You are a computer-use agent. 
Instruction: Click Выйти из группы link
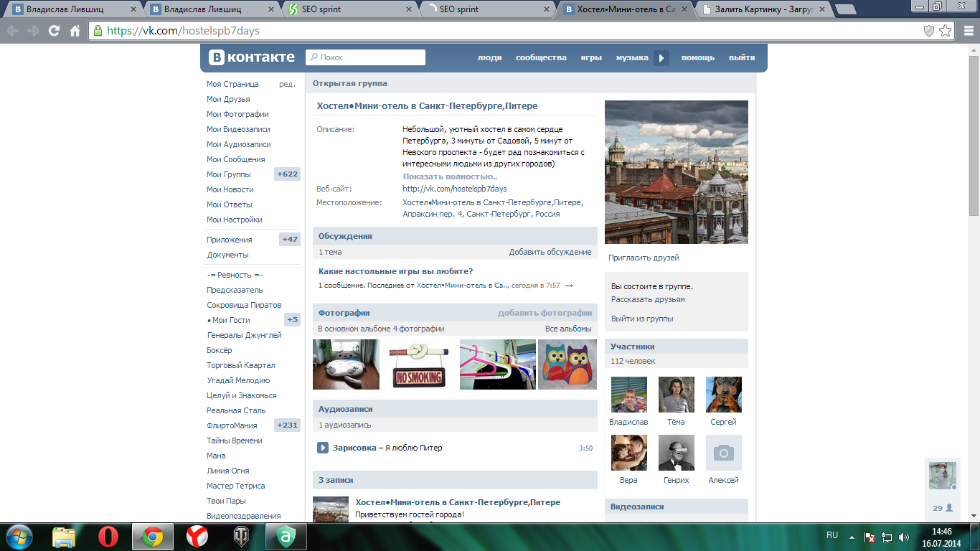642,319
